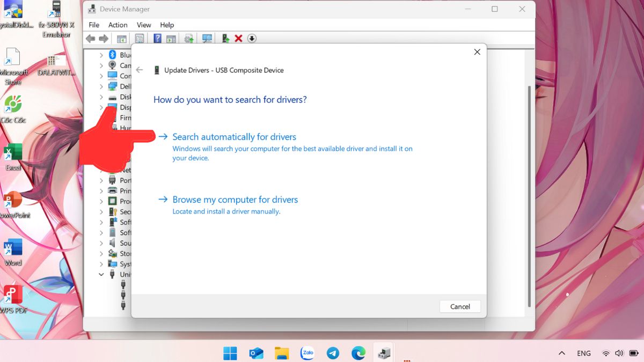The image size is (644, 362).
Task: Choose Search automatically for drivers
Action: click(x=234, y=137)
